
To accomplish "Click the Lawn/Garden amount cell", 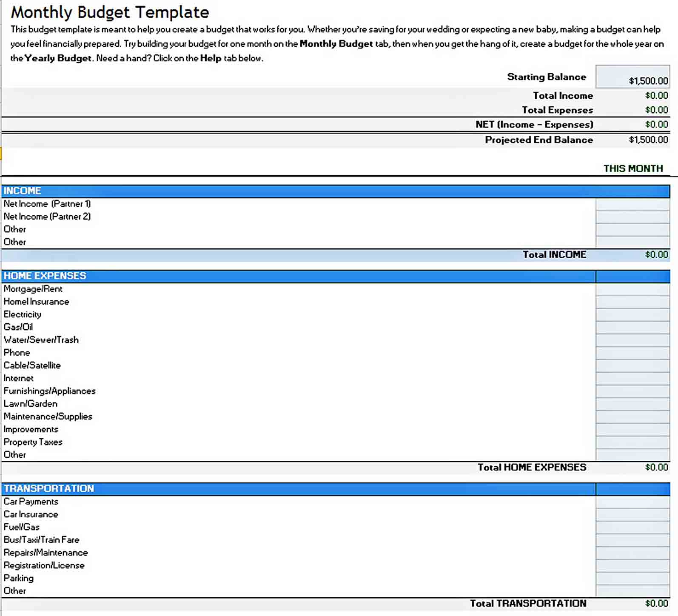I will pyautogui.click(x=632, y=404).
